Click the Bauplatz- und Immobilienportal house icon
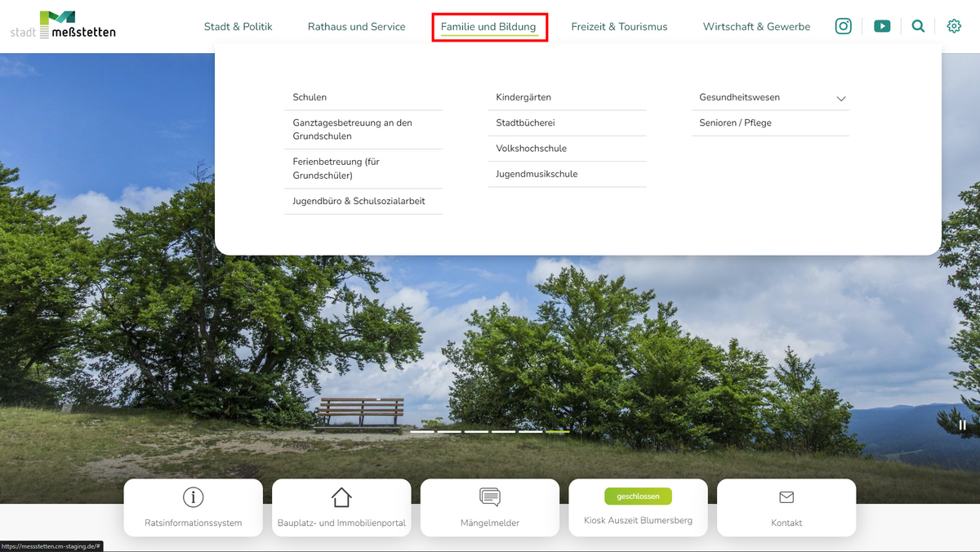Image resolution: width=980 pixels, height=552 pixels. click(341, 496)
